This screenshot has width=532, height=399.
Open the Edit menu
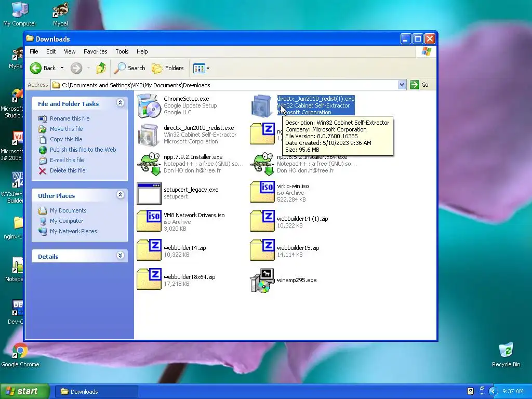point(51,51)
